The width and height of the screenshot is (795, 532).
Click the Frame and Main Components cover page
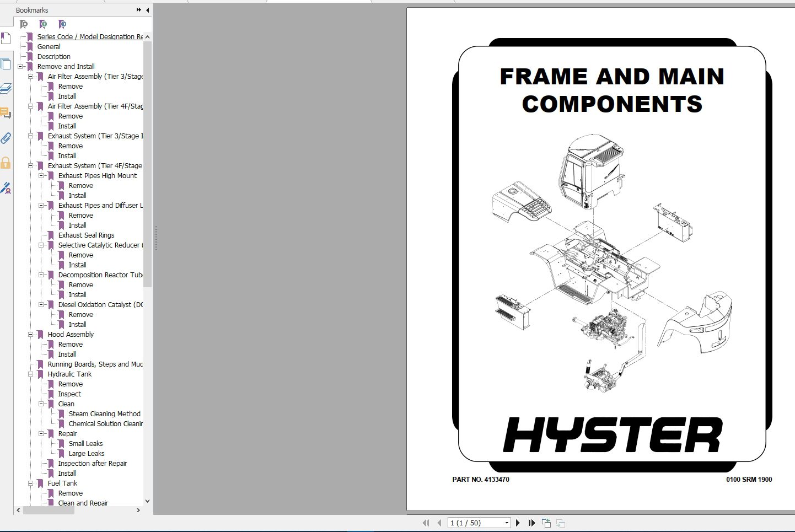[601, 259]
